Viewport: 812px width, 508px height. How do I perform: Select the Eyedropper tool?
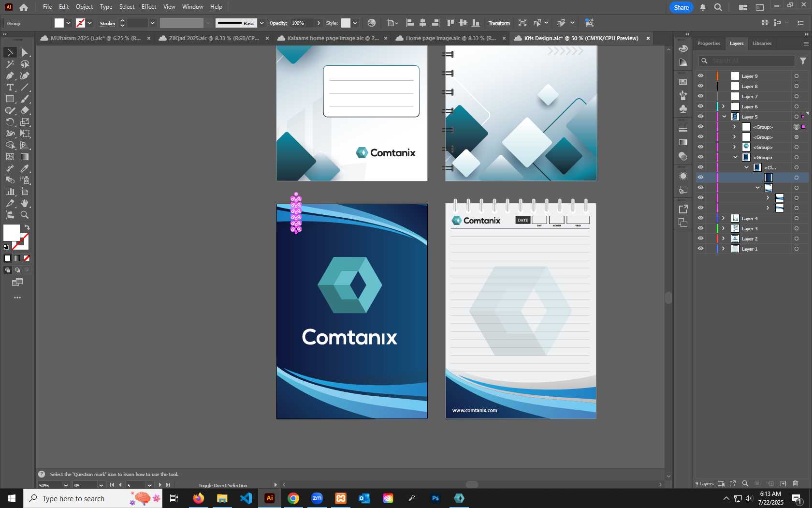coord(25,168)
